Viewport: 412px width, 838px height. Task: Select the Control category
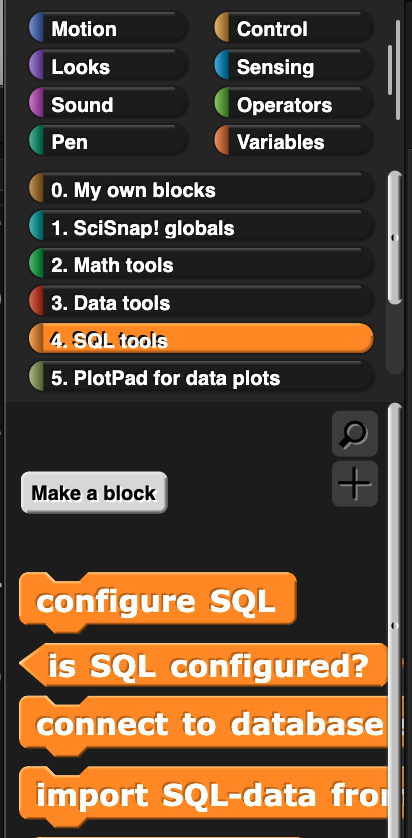[x=294, y=28]
